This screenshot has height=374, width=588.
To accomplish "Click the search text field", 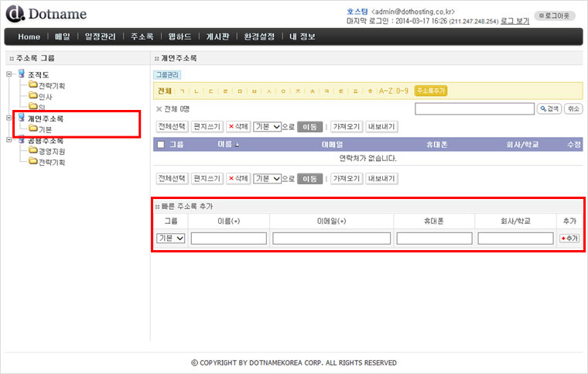I will [x=473, y=109].
